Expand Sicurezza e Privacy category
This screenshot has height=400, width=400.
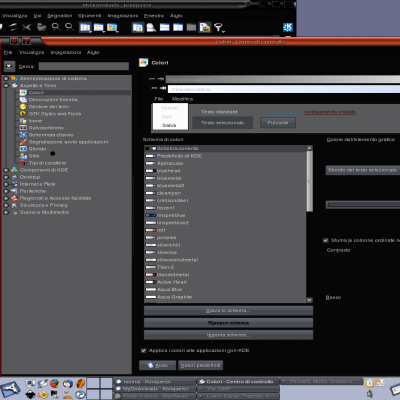pyautogui.click(x=6, y=205)
